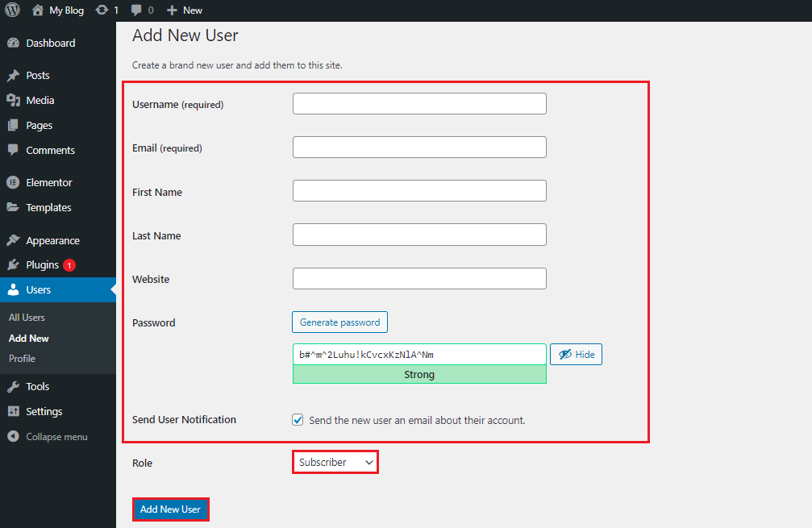
Task: Generate a new password
Action: [339, 321]
